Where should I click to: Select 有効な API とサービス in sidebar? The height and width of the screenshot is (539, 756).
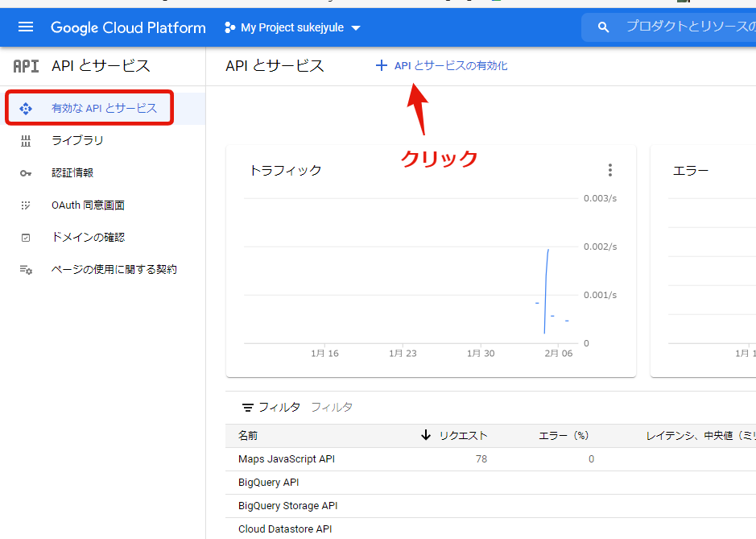click(104, 108)
